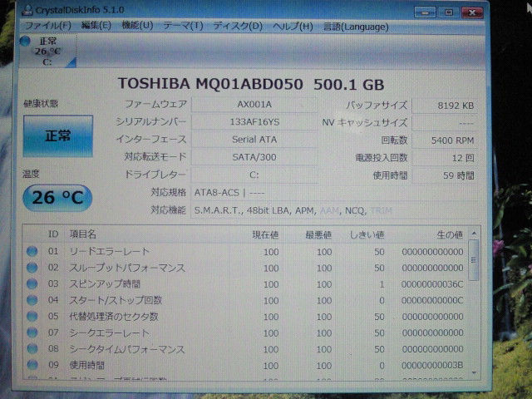Select the シークエラーレート row name
The height and width of the screenshot is (399, 532).
pyautogui.click(x=109, y=332)
